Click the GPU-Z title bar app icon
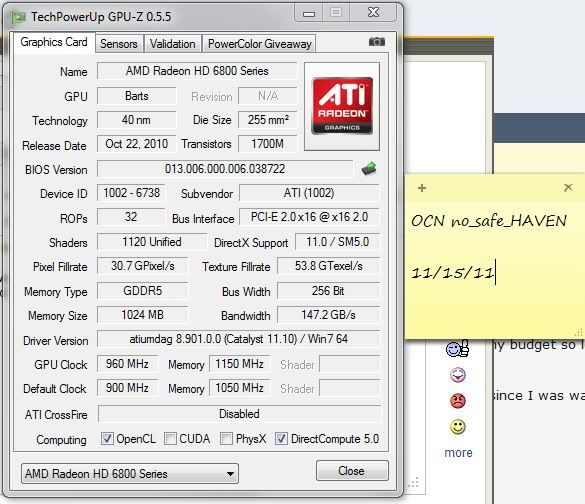The height and width of the screenshot is (504, 585). [x=19, y=17]
